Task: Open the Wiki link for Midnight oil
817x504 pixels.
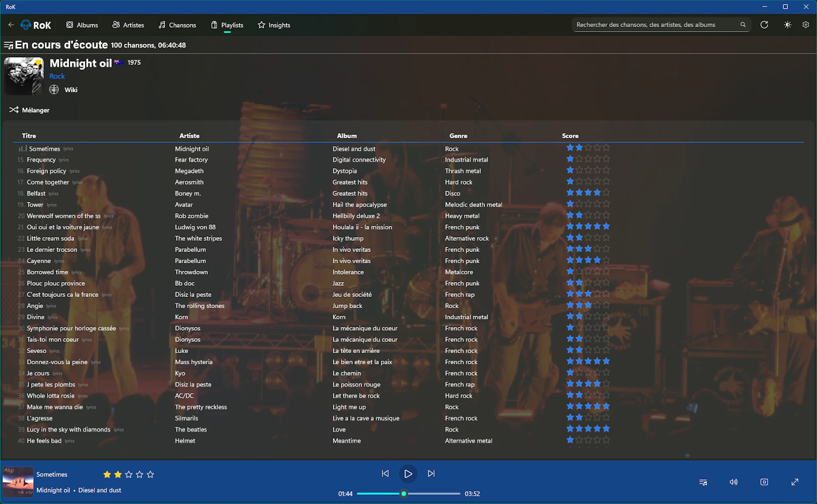Action: click(71, 90)
